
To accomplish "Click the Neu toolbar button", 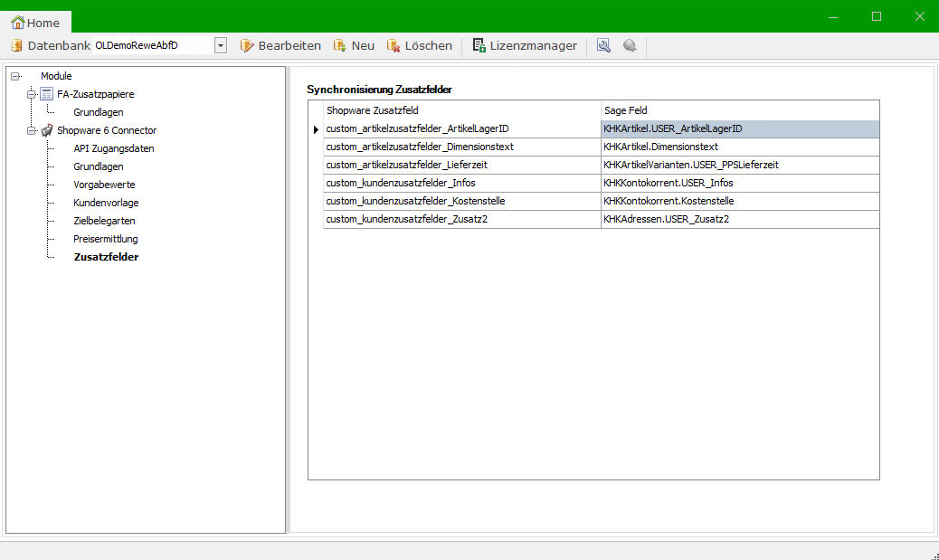I will 354,45.
